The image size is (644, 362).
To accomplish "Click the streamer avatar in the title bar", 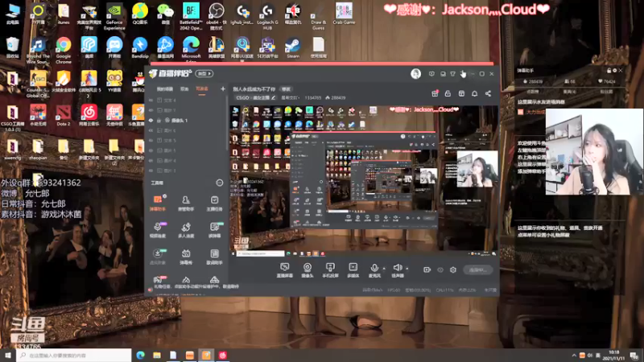I will click(415, 73).
